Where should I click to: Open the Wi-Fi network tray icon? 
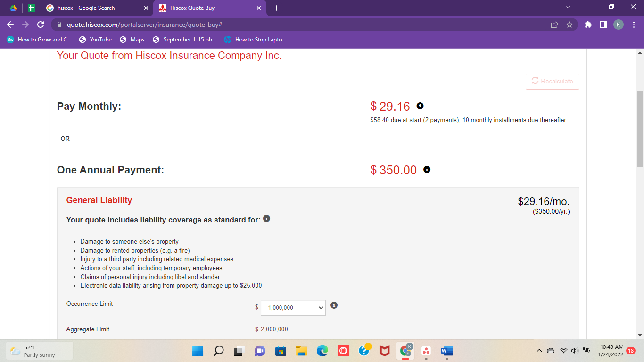click(563, 351)
